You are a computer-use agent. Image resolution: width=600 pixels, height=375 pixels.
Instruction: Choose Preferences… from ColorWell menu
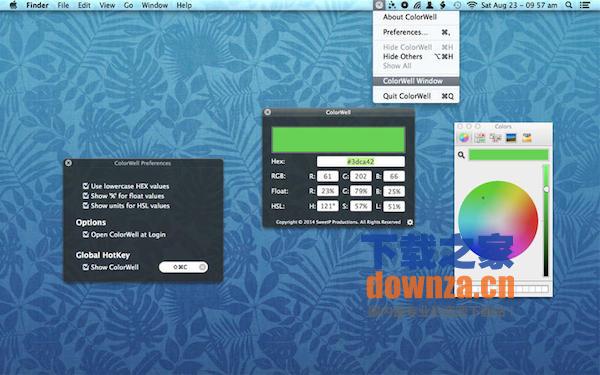coord(416,33)
